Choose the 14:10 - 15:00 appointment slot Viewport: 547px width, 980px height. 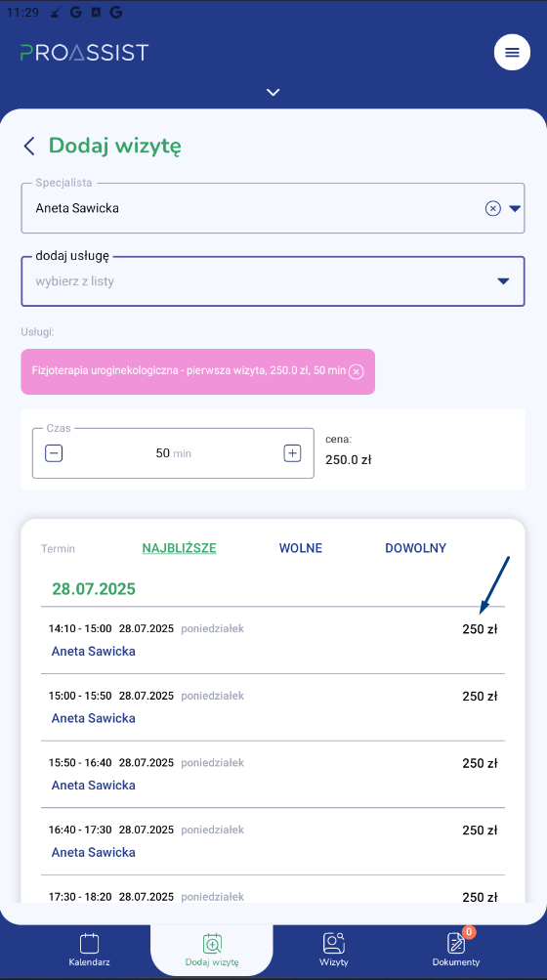click(273, 640)
